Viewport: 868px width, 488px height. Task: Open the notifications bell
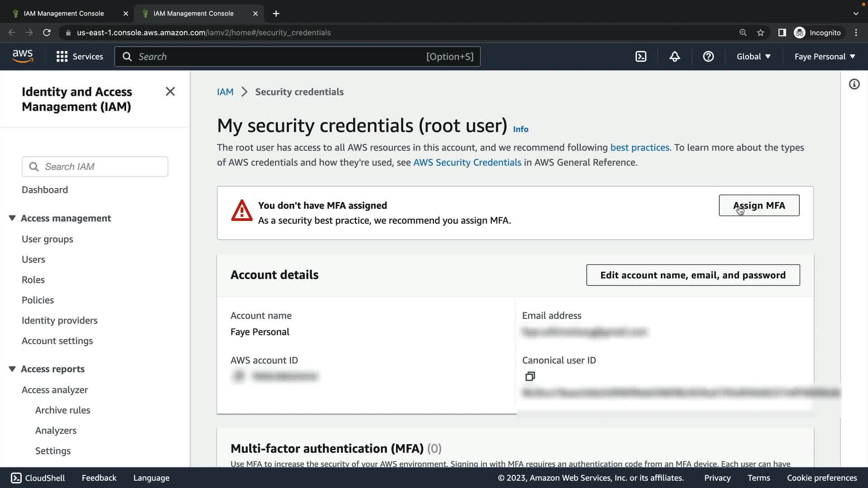click(675, 56)
